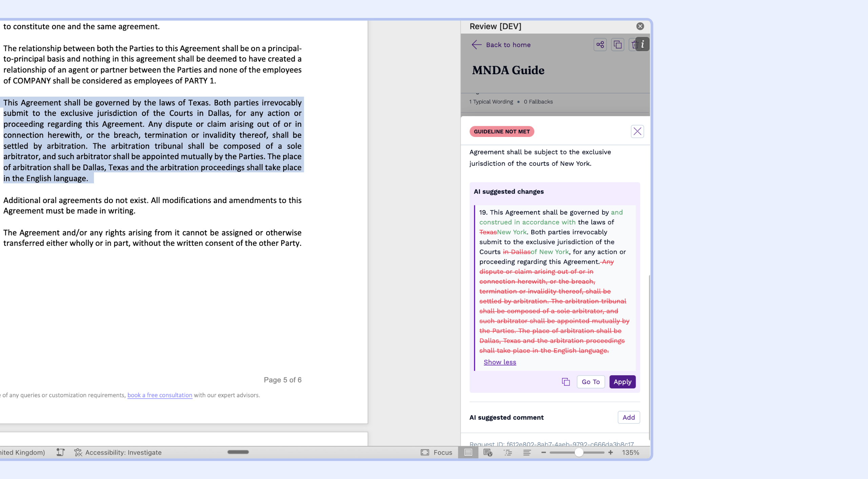868x479 pixels.
Task: Click the 135% zoom level indicator
Action: (x=630, y=452)
